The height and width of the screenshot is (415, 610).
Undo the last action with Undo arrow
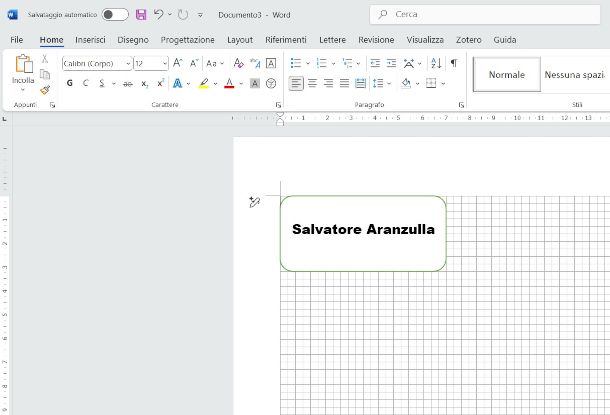(159, 15)
